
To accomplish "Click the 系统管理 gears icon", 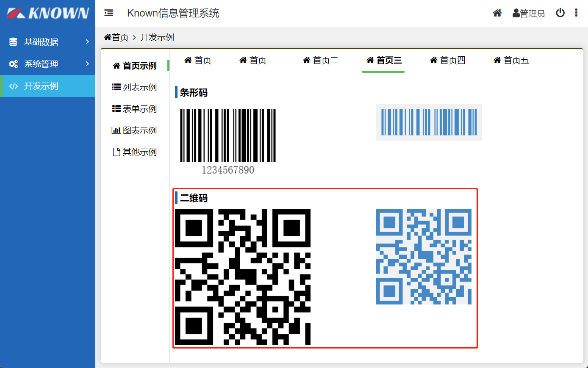I will coord(14,64).
